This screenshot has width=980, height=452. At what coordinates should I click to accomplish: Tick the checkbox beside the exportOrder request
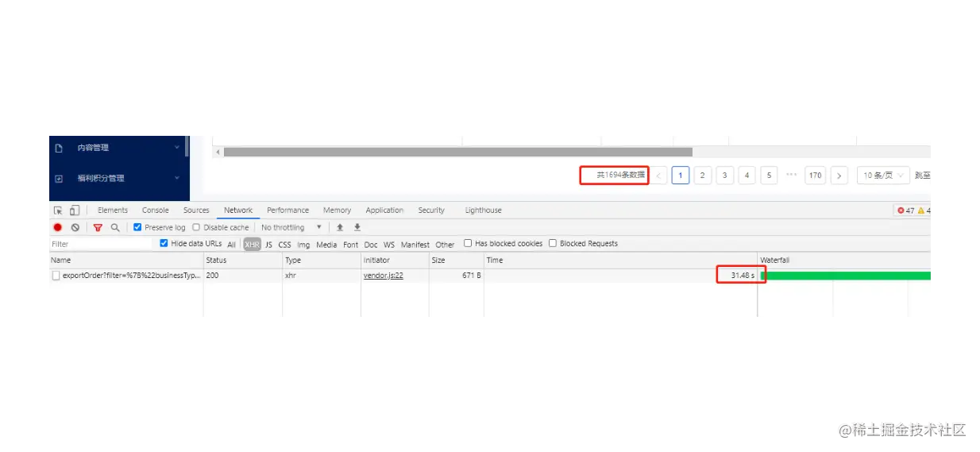click(x=56, y=276)
